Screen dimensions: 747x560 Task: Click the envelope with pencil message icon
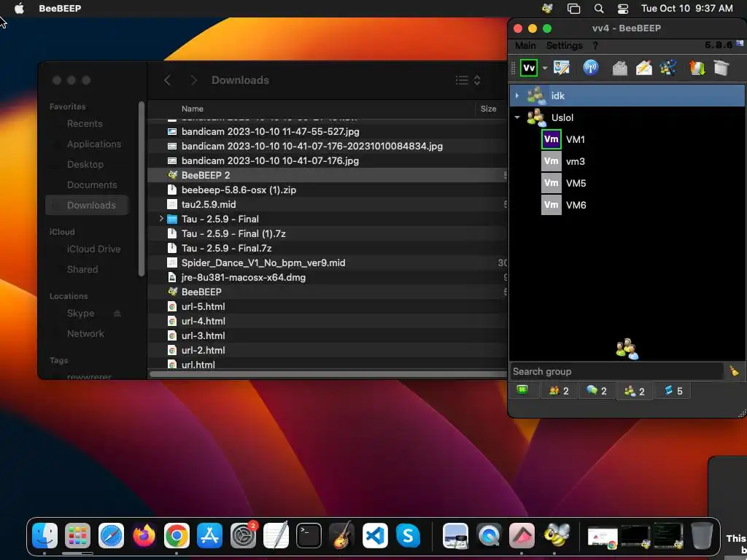pos(644,68)
